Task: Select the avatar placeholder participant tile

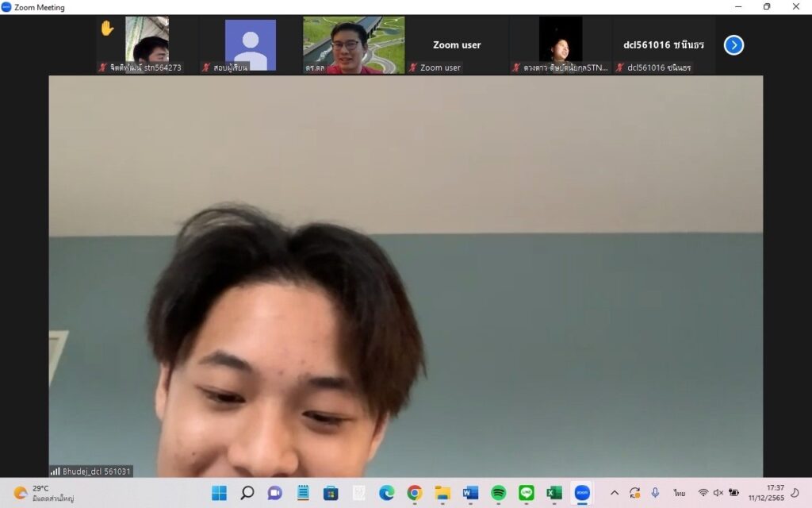Action: click(x=250, y=44)
